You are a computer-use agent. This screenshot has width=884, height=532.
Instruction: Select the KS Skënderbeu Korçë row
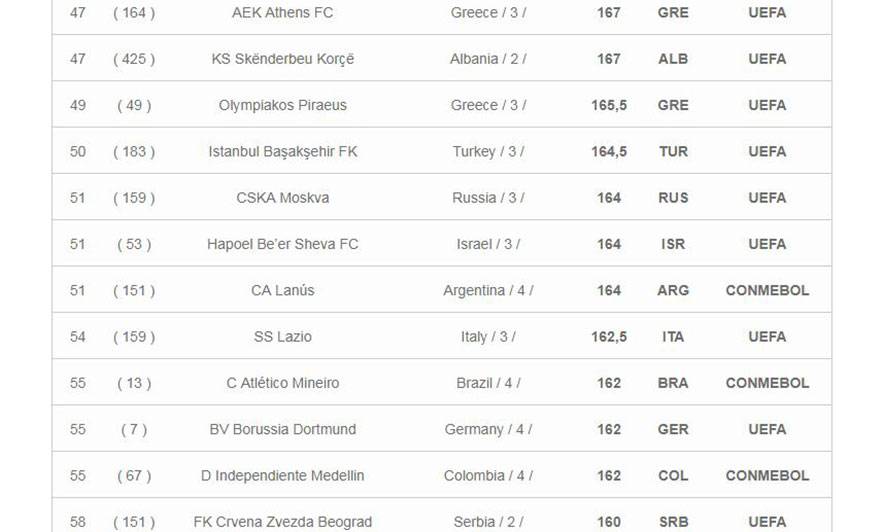[x=441, y=58]
